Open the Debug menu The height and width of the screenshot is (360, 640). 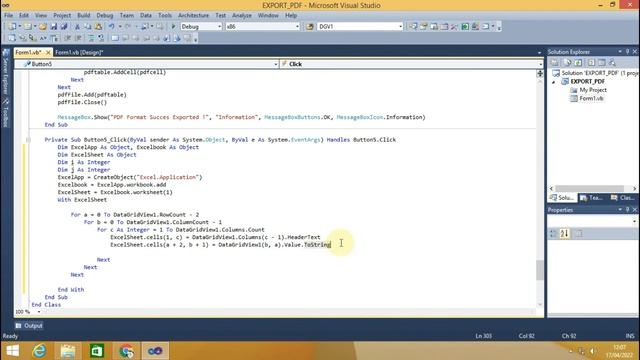[104, 16]
